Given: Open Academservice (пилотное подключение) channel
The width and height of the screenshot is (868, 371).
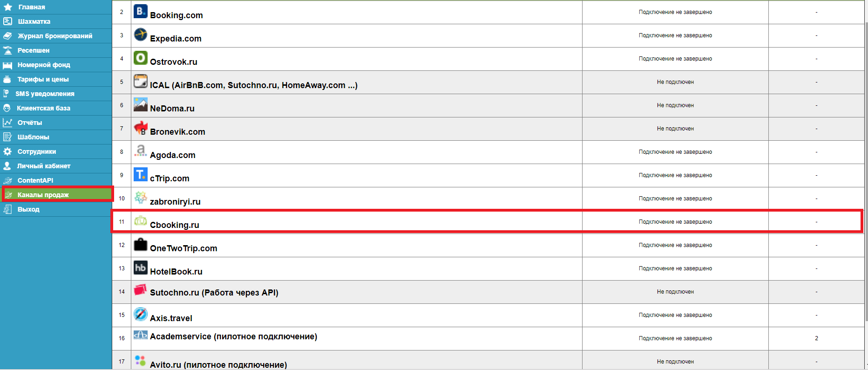Looking at the screenshot, I should click(233, 337).
